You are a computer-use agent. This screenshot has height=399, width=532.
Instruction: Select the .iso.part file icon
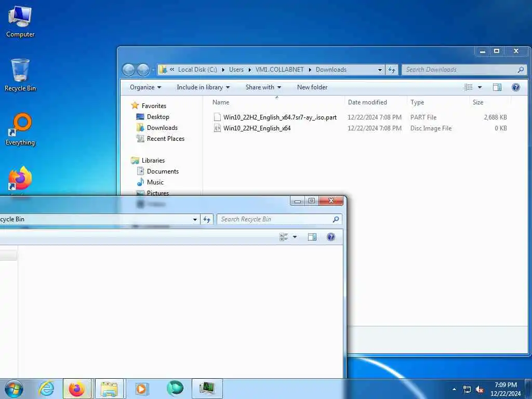click(x=217, y=117)
